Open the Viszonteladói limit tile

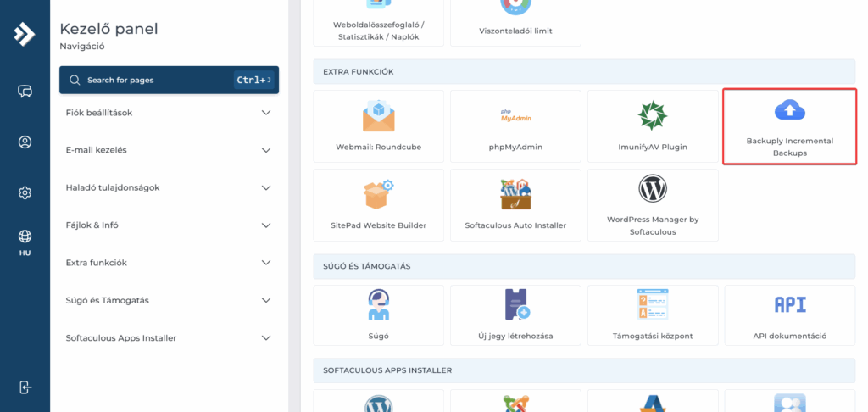(x=515, y=23)
